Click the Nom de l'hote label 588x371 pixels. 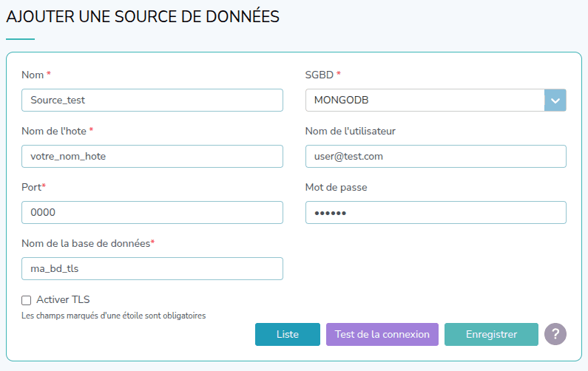pos(58,131)
